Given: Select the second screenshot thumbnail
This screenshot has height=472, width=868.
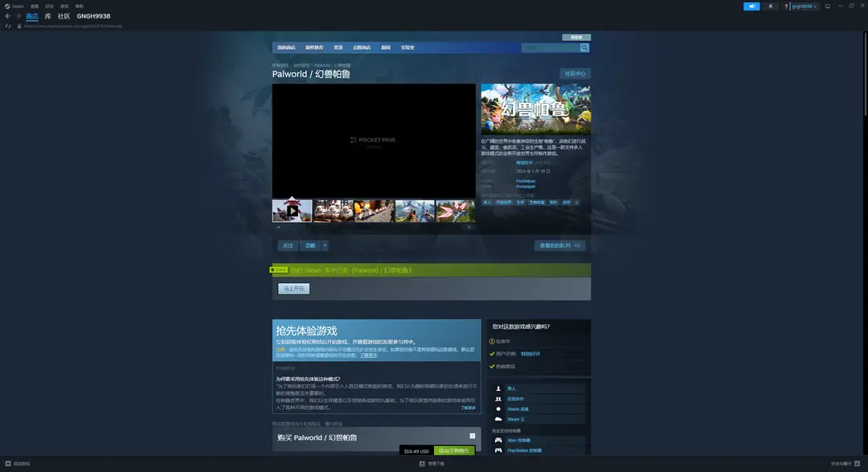Looking at the screenshot, I should (334, 211).
